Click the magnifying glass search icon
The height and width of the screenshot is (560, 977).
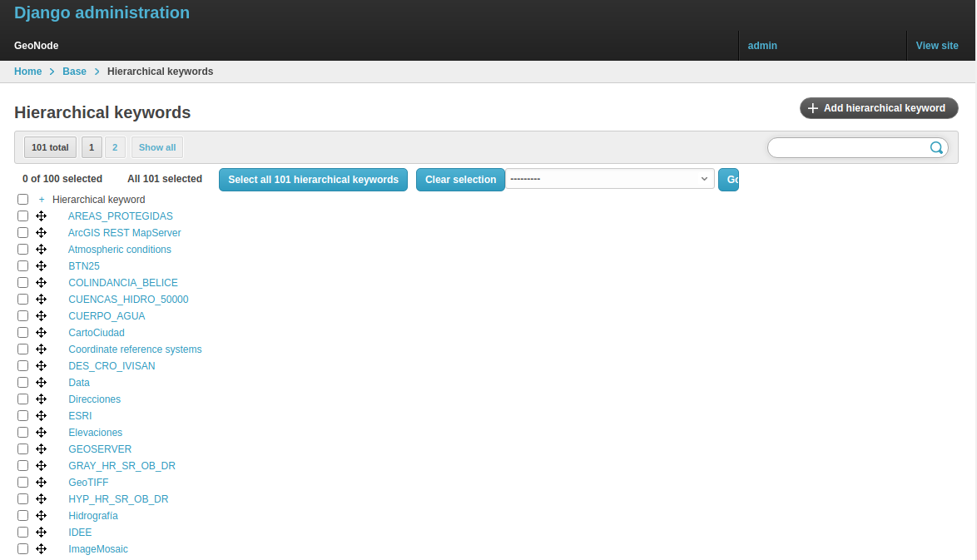[936, 147]
